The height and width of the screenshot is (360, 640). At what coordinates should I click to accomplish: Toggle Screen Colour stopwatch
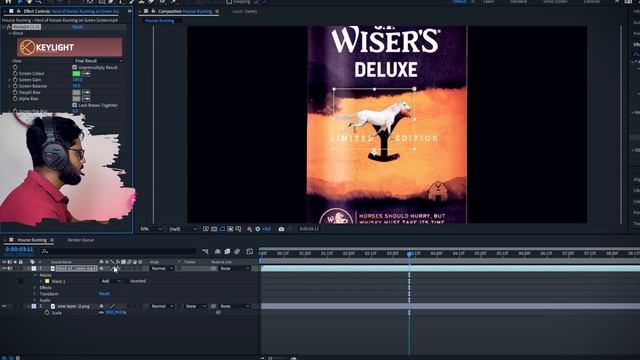(15, 73)
